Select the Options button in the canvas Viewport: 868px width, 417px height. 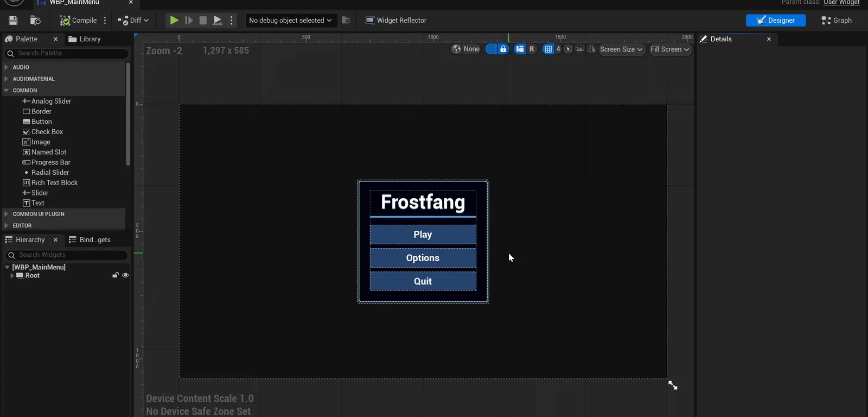click(x=423, y=258)
